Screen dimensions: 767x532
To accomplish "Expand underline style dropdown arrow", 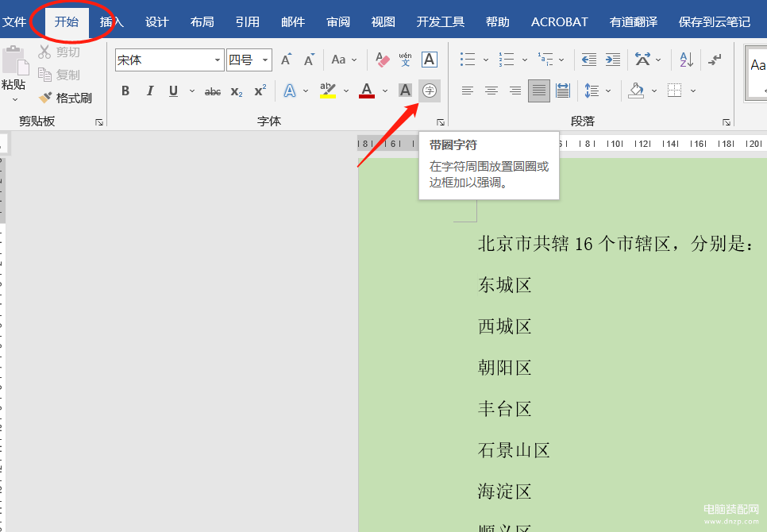I will [x=192, y=91].
